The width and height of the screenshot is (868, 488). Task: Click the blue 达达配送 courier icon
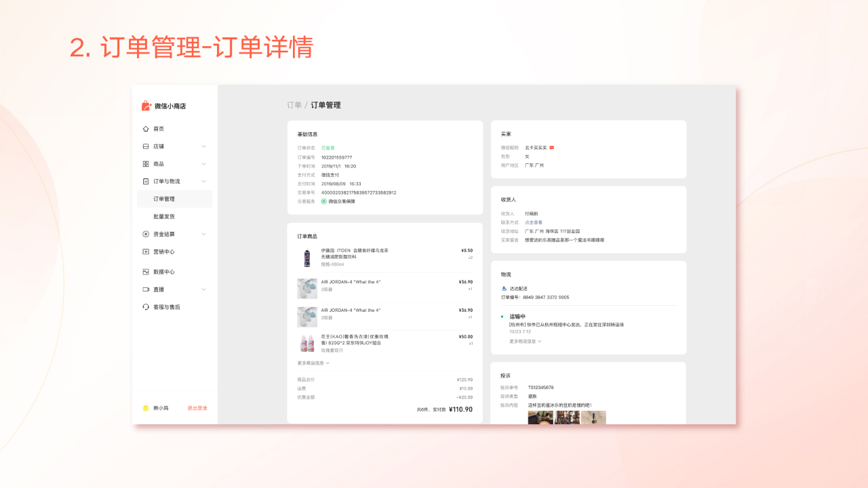504,289
